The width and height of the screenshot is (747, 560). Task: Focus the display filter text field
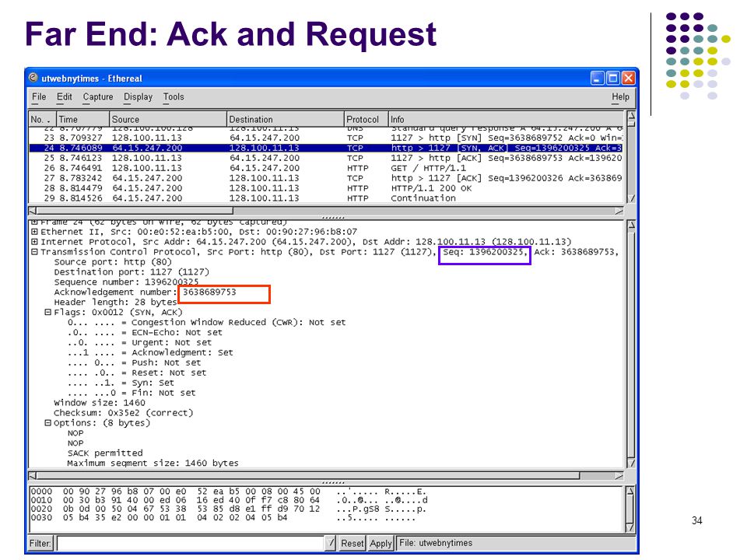coord(191,544)
